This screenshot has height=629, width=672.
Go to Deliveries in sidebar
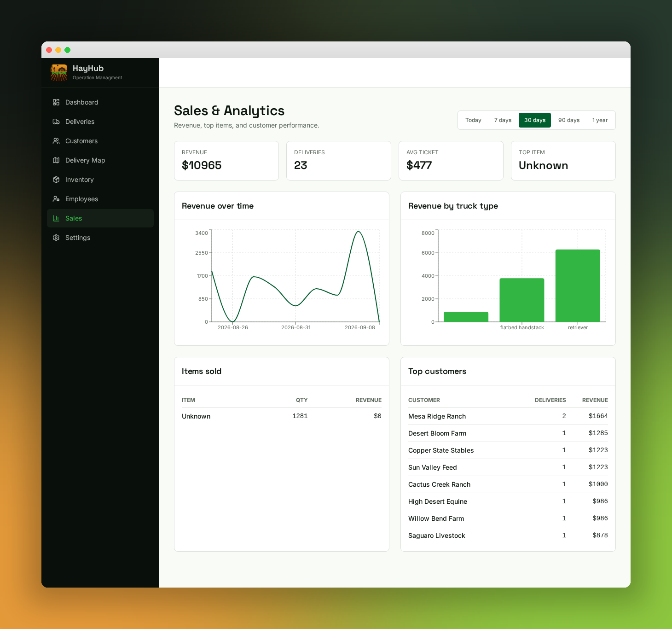pyautogui.click(x=100, y=122)
